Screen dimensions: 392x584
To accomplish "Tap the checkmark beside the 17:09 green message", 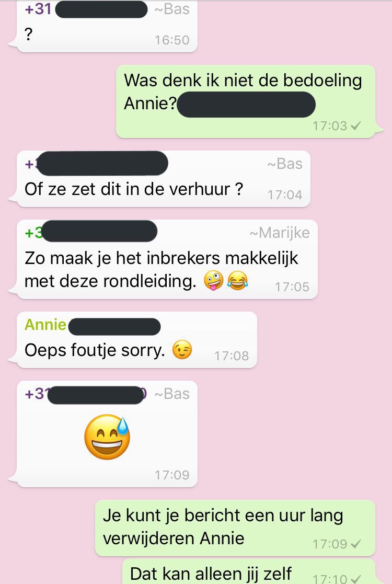I will pyautogui.click(x=356, y=544).
